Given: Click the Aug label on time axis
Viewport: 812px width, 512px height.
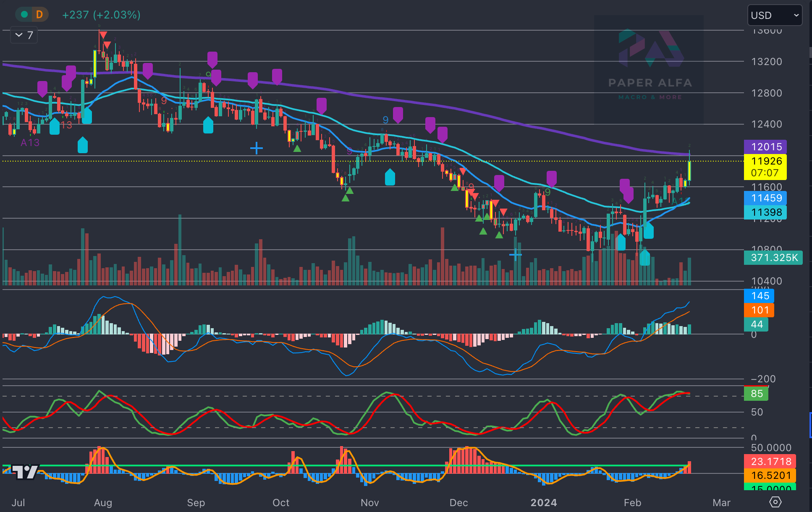Looking at the screenshot, I should (103, 502).
